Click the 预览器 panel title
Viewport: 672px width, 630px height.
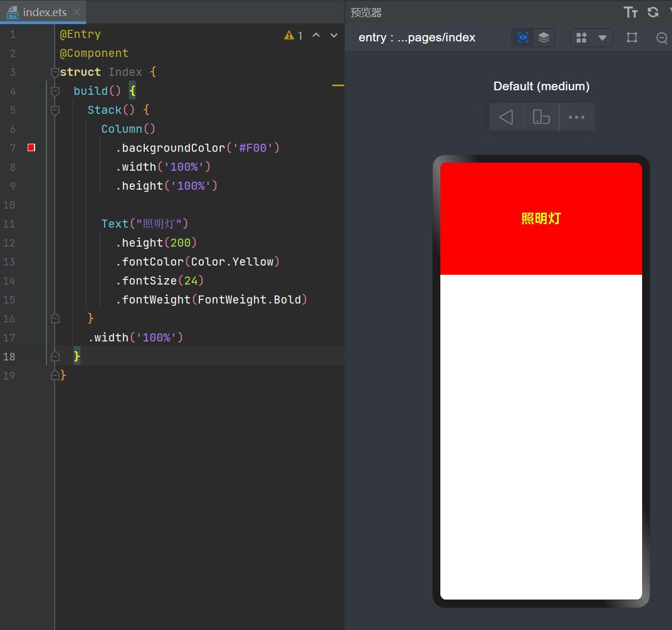[366, 13]
